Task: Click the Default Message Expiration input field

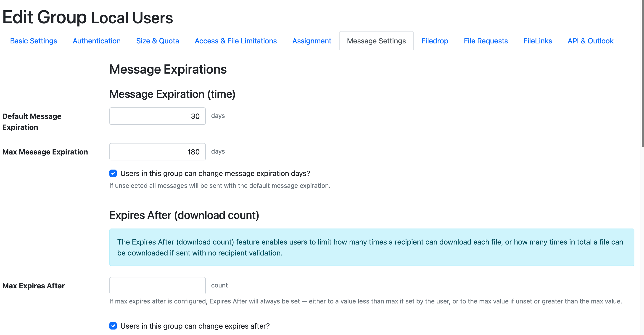Action: pos(157,116)
